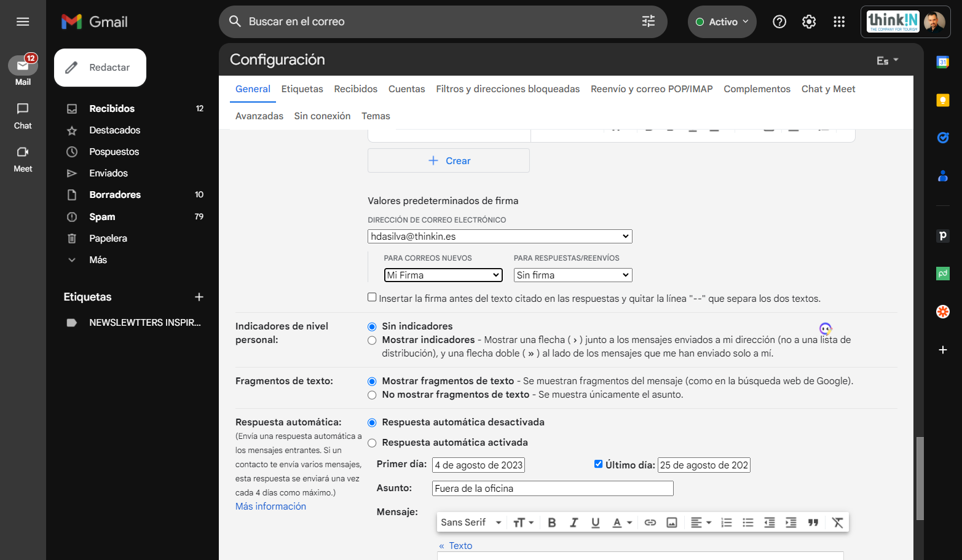Select Mostrar fragmentos de texto radio
Image resolution: width=962 pixels, height=560 pixels.
[372, 381]
